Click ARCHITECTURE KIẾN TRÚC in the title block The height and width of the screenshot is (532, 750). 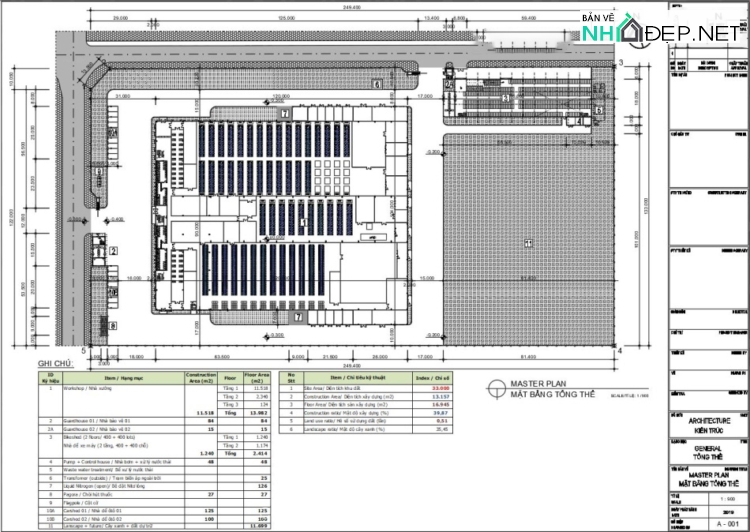pos(708,425)
